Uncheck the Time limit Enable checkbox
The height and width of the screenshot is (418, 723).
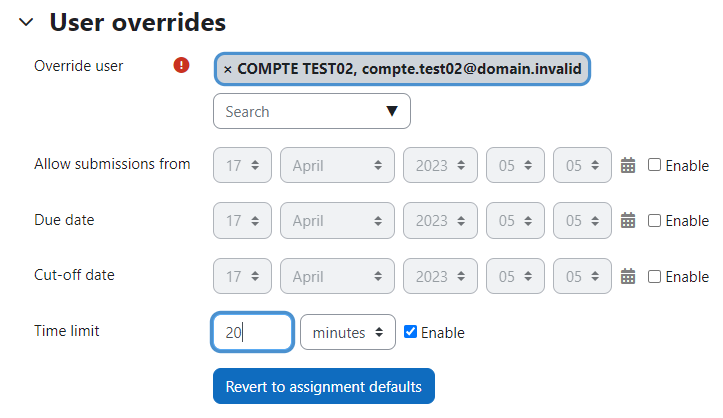tap(410, 332)
